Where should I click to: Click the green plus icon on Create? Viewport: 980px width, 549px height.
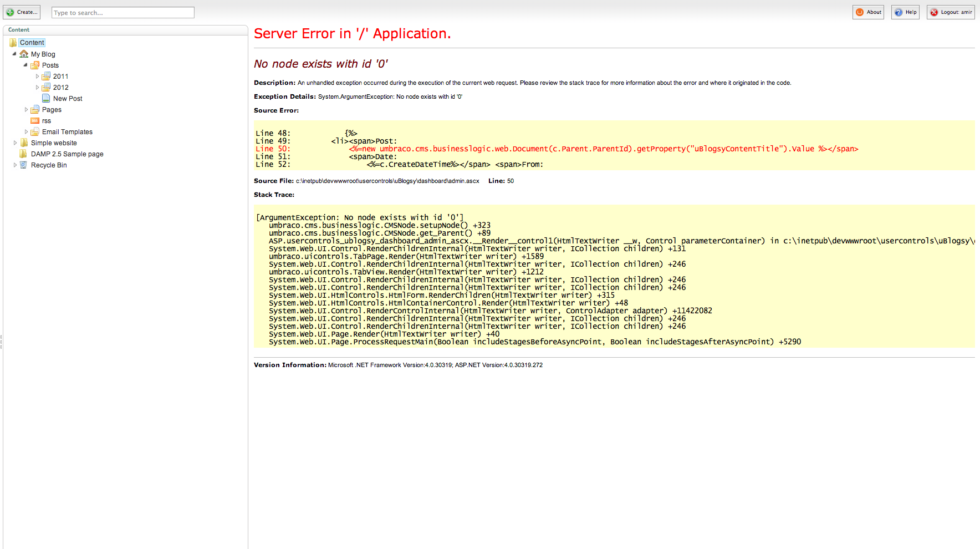pyautogui.click(x=10, y=12)
